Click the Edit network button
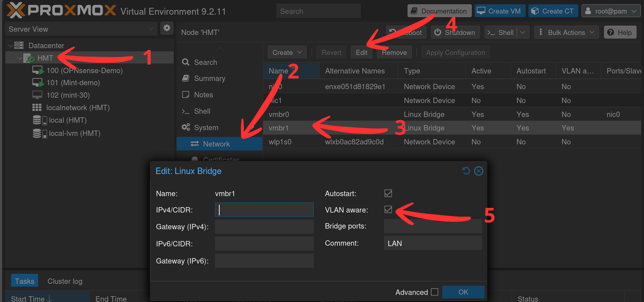This screenshot has height=302, width=644. [x=361, y=52]
